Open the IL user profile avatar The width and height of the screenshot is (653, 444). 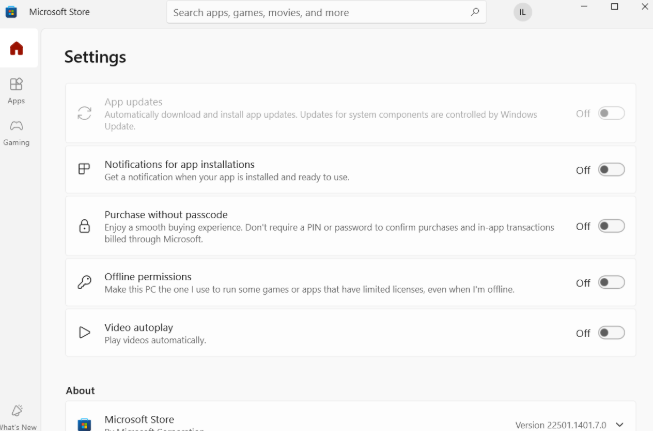coord(522,13)
